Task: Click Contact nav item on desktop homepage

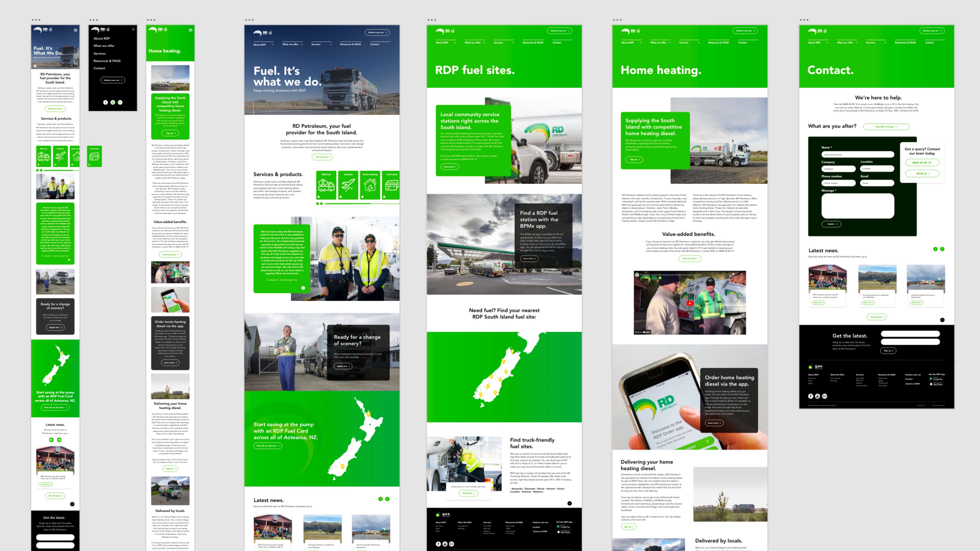Action: [x=375, y=44]
